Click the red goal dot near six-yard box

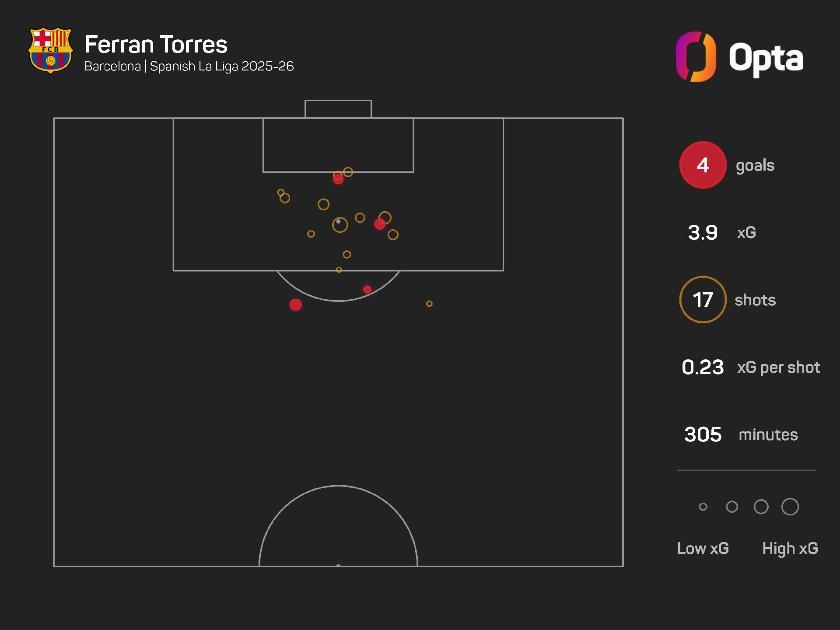[x=338, y=179]
